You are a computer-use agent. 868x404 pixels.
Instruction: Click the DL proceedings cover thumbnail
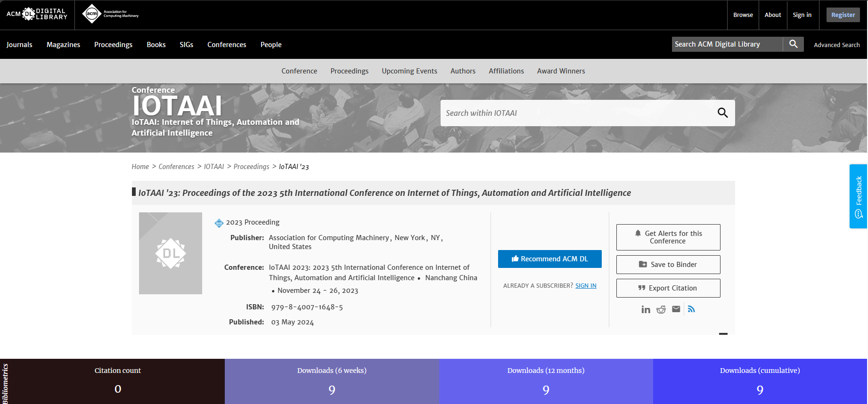[x=171, y=253]
